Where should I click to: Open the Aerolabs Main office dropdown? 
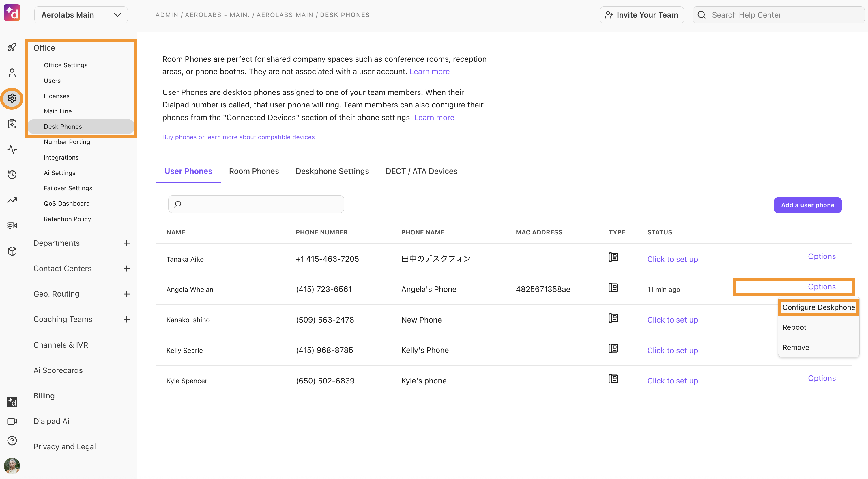click(x=81, y=15)
